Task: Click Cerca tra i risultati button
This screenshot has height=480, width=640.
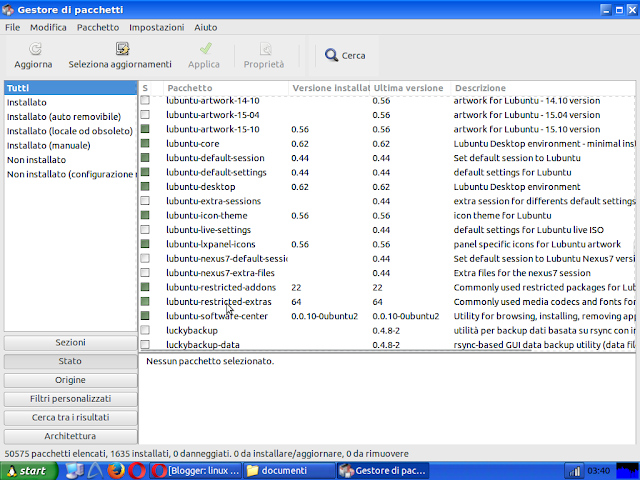Action: click(x=71, y=418)
